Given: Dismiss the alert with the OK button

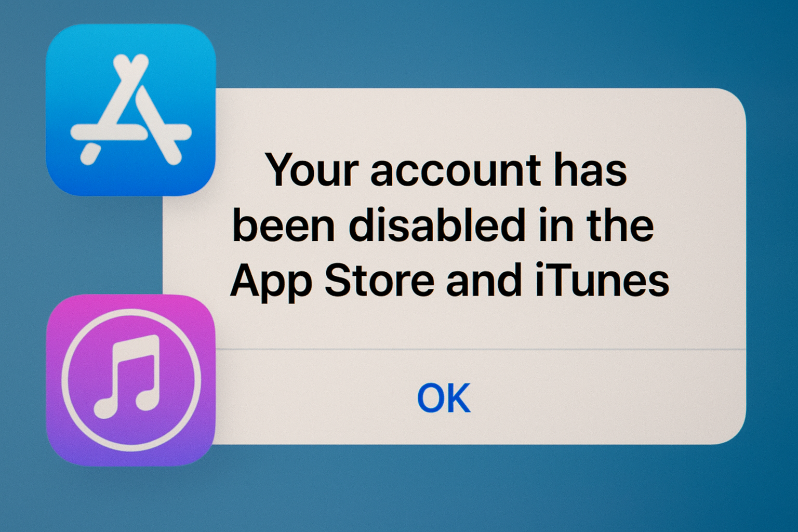Looking at the screenshot, I should (x=444, y=398).
